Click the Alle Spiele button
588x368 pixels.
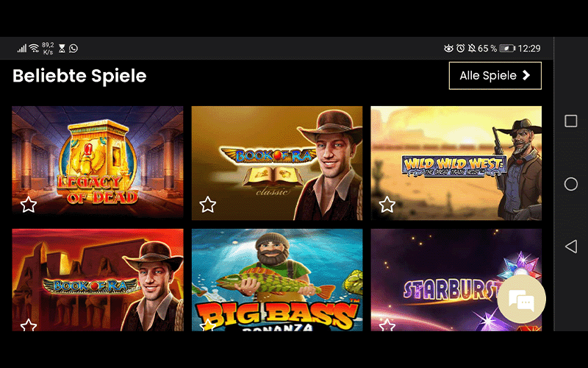click(495, 76)
